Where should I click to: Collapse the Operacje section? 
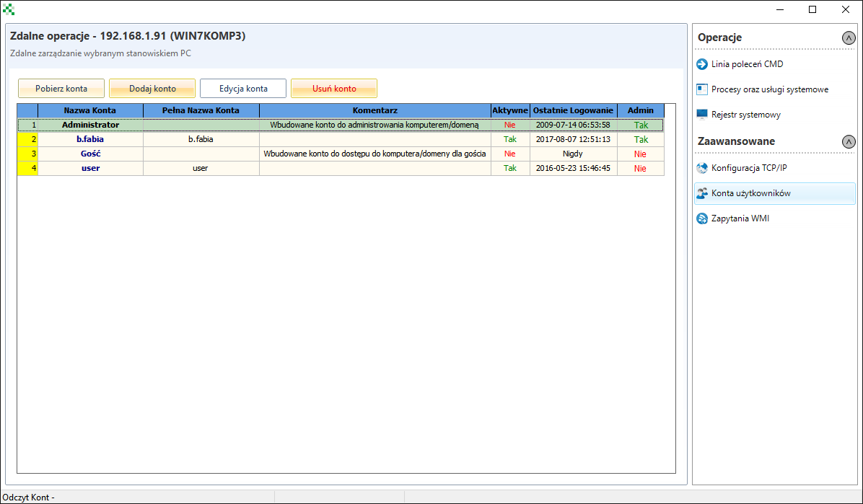[849, 38]
